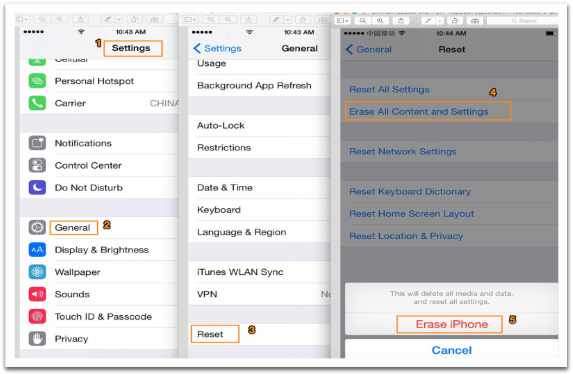The height and width of the screenshot is (374, 573).
Task: Go back to General from Reset screen
Action: click(369, 49)
